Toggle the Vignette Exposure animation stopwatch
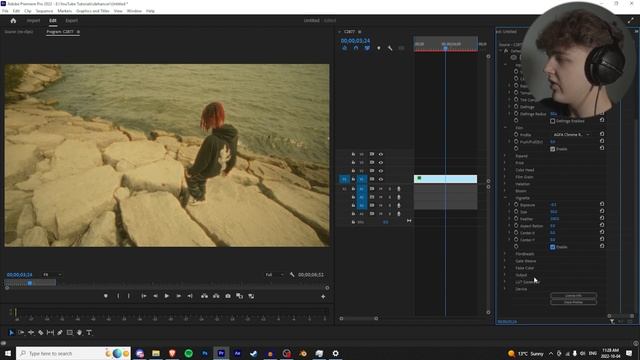 pyautogui.click(x=516, y=204)
